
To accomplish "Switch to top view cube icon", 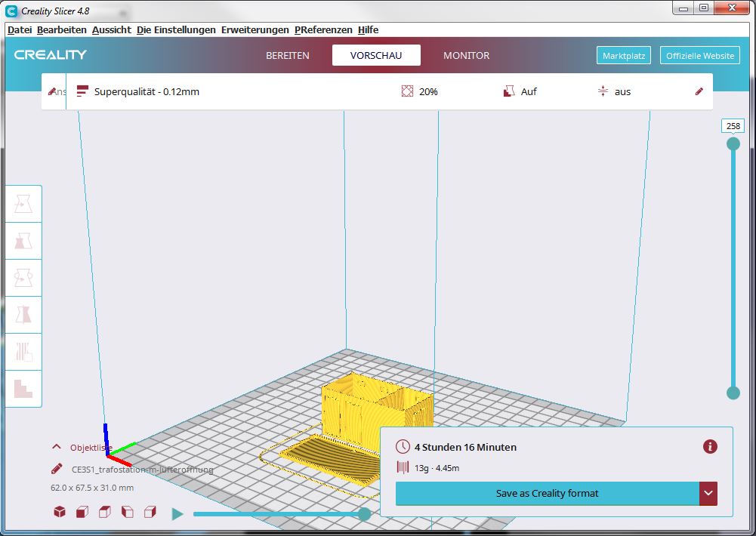I will tap(105, 511).
